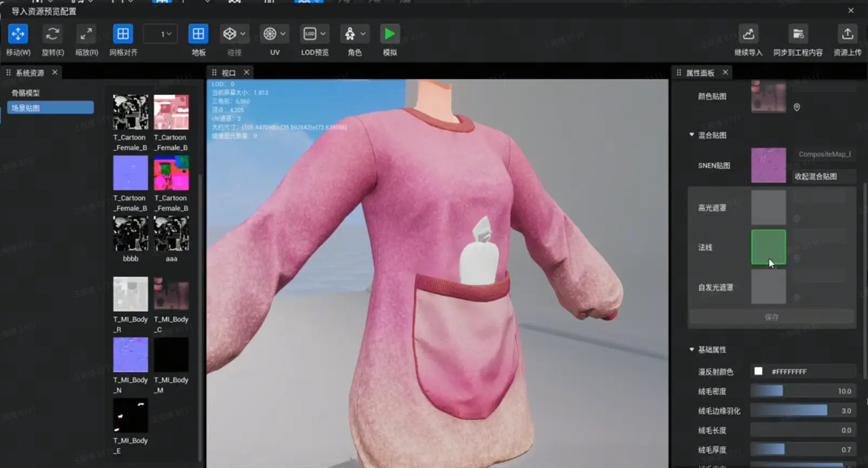Click the continue import icon

click(749, 34)
